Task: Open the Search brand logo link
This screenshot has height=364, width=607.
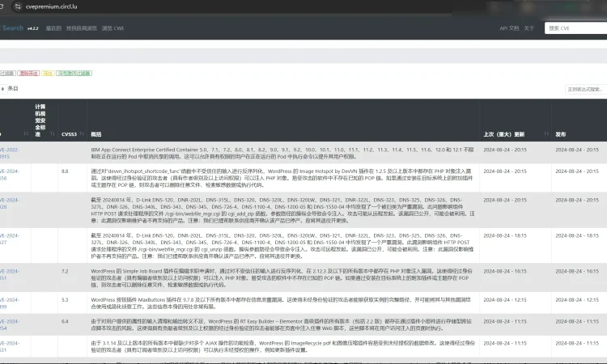Action: click(12, 28)
